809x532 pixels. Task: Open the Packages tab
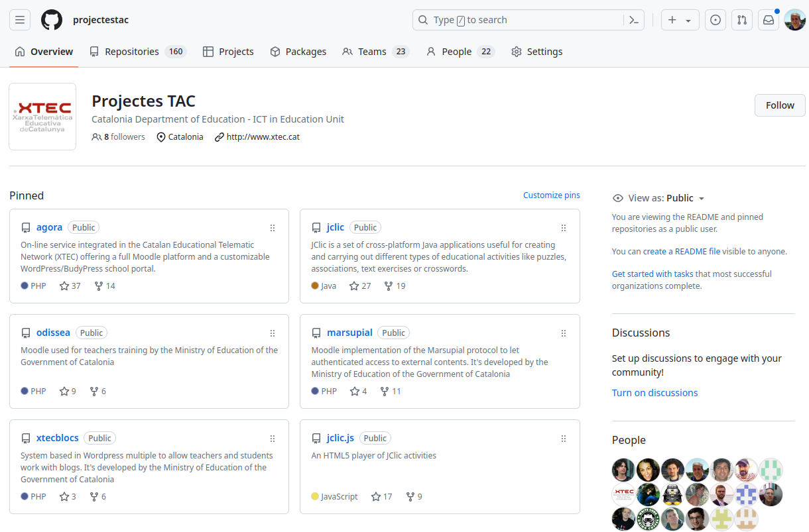tap(298, 52)
